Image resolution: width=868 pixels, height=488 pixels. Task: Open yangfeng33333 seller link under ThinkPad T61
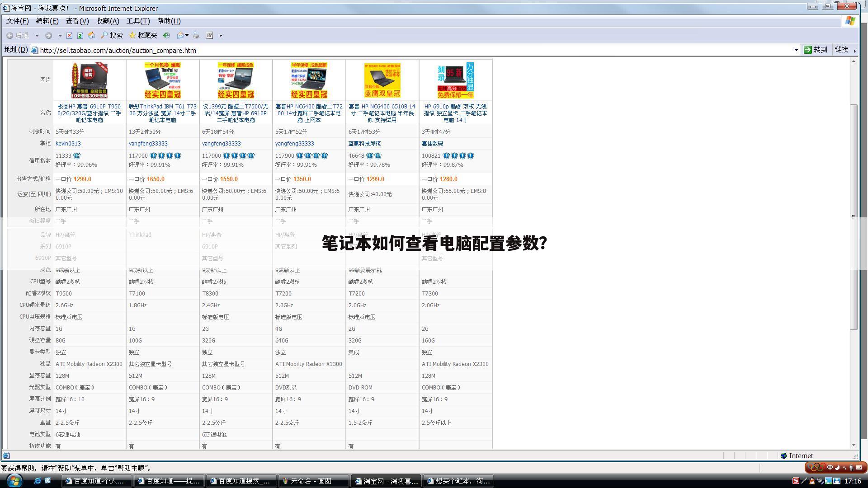[x=148, y=144]
